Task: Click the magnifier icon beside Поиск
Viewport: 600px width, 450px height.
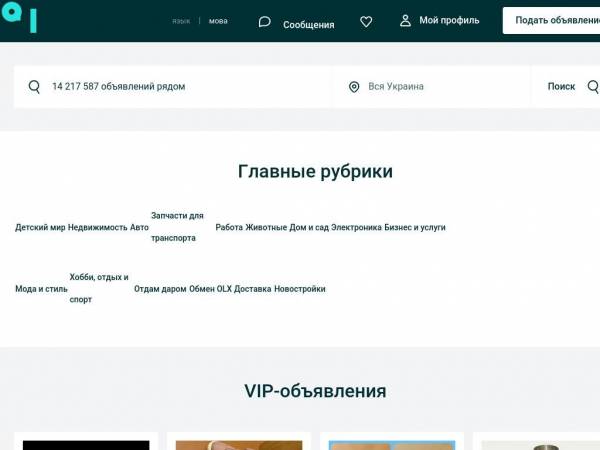Action: (593, 87)
